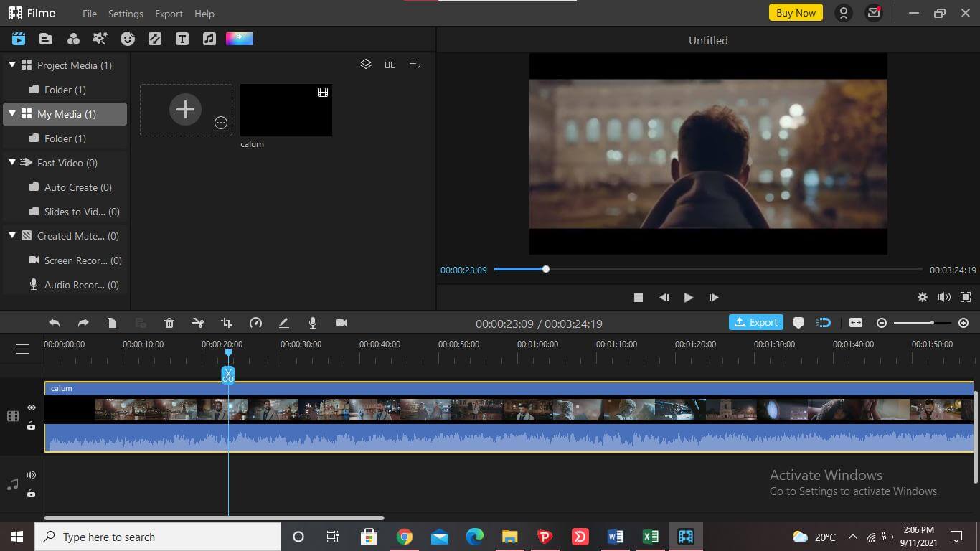
Task: Click the Copy icon in timeline toolbar
Action: pyautogui.click(x=112, y=323)
